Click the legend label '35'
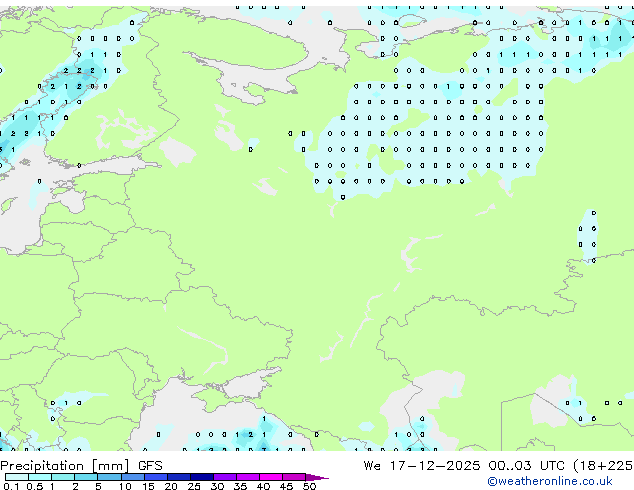Viewport: 634px width, 490px height. coord(240,486)
